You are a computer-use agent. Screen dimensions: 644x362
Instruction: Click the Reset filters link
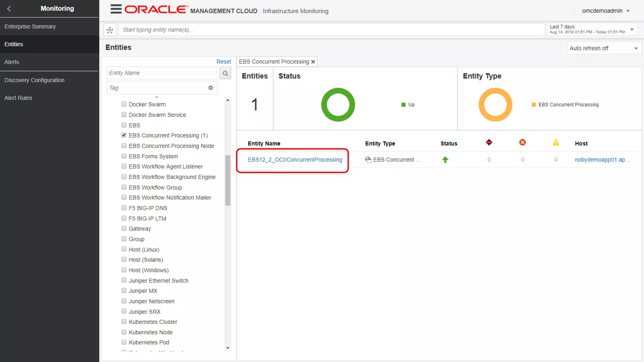click(x=224, y=62)
